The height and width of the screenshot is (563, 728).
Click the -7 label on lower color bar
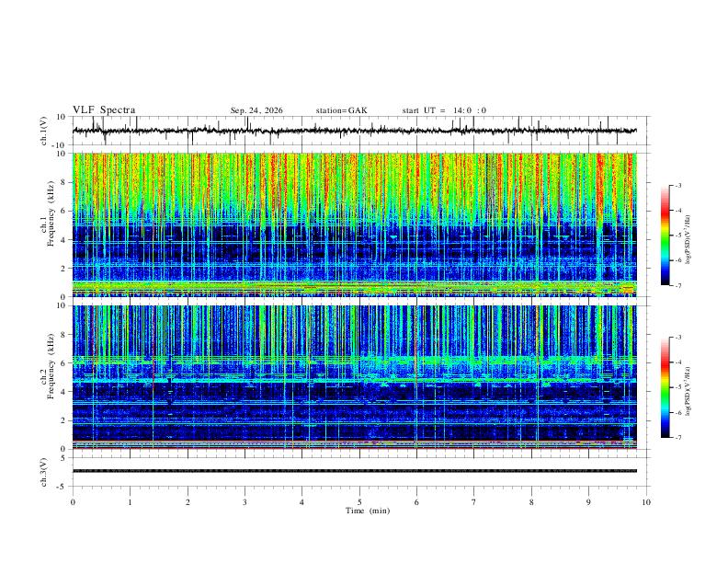click(677, 437)
